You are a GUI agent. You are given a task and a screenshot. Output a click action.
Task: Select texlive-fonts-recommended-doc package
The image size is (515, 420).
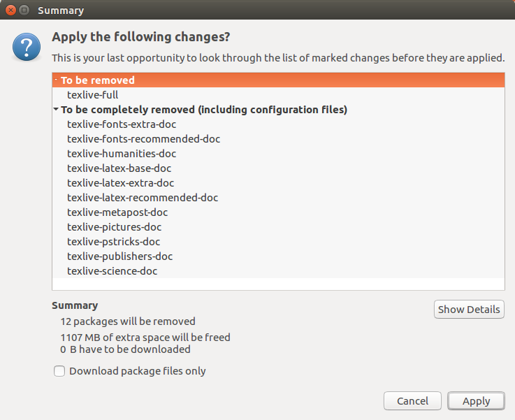pyautogui.click(x=143, y=139)
